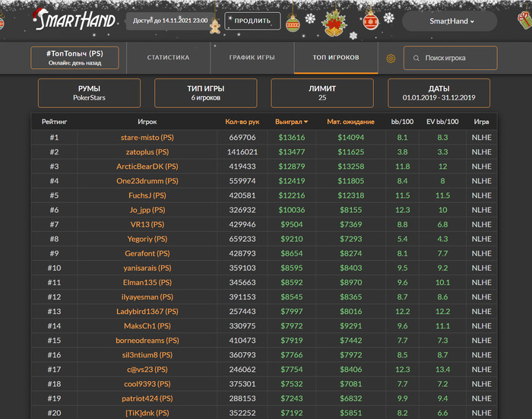Viewport: 532px width, 419px height.
Task: Click the magnifier icon in player search
Action: (416, 59)
